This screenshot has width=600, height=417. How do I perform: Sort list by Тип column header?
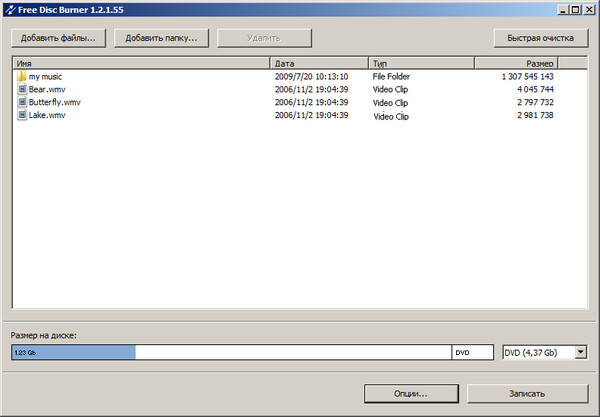click(x=421, y=63)
